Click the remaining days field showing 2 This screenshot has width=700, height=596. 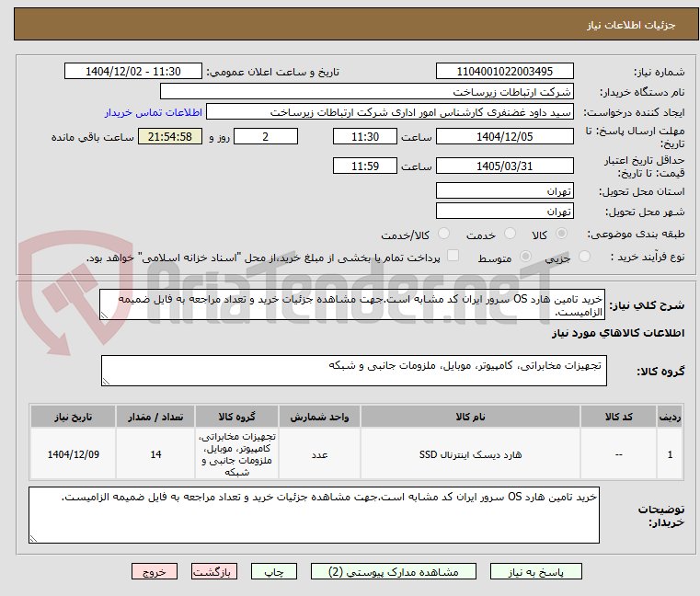[266, 137]
